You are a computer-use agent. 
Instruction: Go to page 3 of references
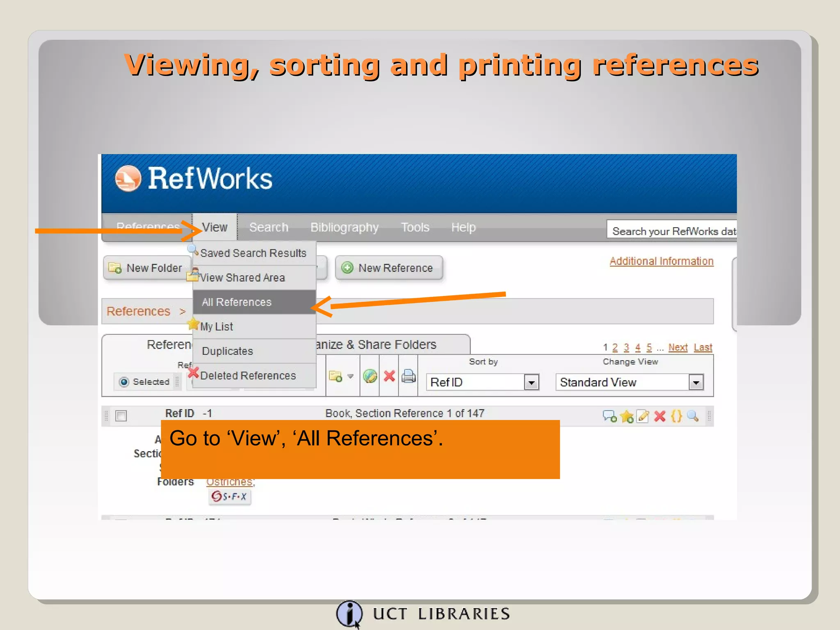pos(626,347)
